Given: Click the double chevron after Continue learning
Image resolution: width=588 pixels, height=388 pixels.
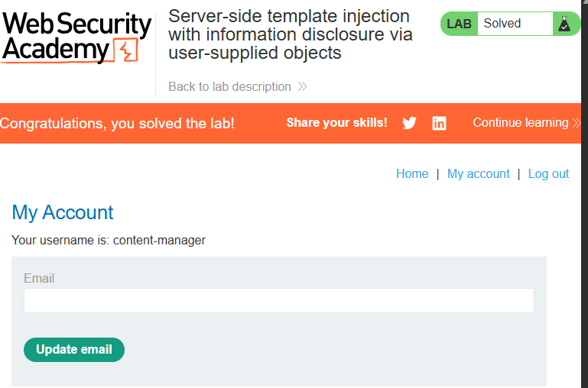Looking at the screenshot, I should tap(577, 123).
